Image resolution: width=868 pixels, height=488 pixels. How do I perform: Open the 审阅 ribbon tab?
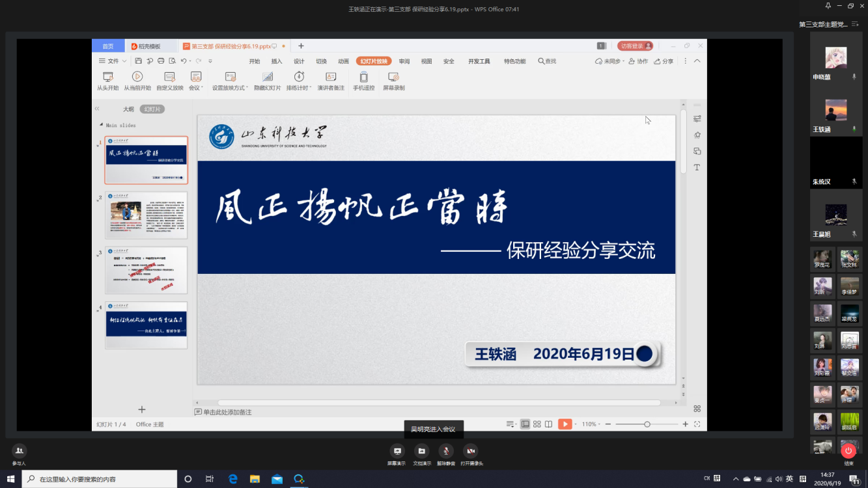(404, 61)
